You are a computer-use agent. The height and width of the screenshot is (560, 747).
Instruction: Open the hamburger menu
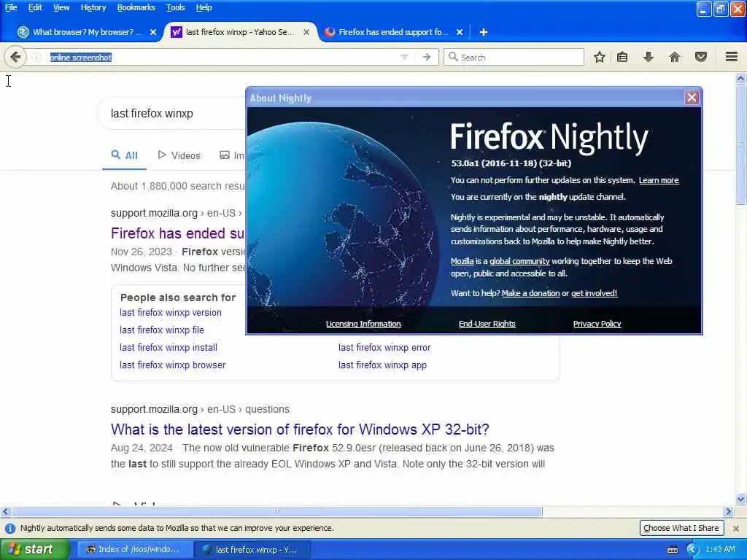[x=732, y=57]
